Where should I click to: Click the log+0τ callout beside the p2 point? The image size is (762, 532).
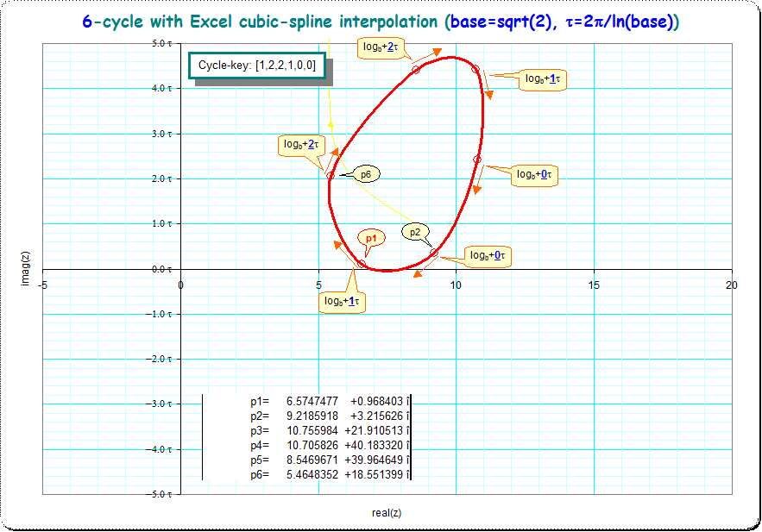tap(488, 256)
